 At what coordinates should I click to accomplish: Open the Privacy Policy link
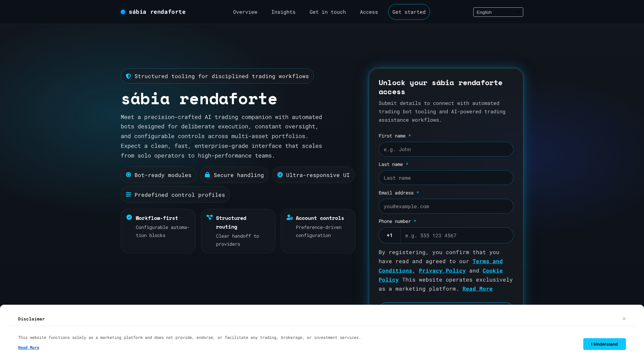pyautogui.click(x=442, y=270)
